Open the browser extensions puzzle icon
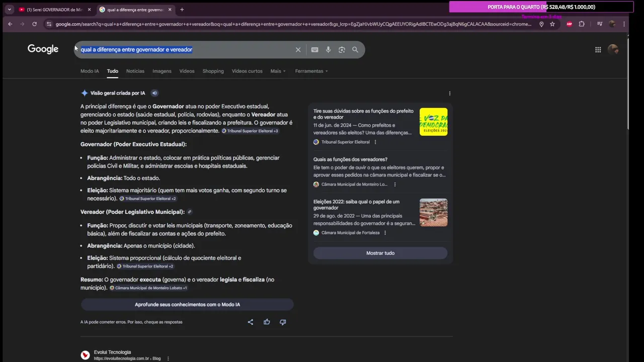The height and width of the screenshot is (362, 644). coord(582,24)
